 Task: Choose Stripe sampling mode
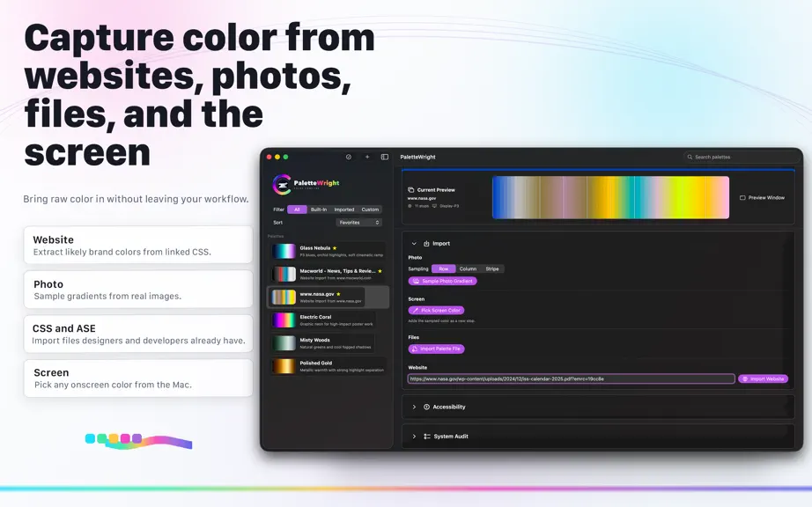coord(492,268)
